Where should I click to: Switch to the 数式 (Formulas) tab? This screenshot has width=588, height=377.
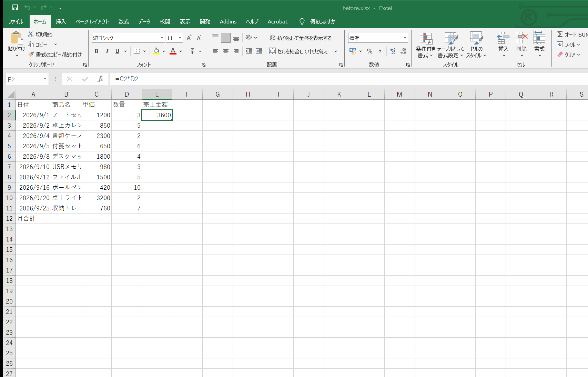click(x=123, y=21)
